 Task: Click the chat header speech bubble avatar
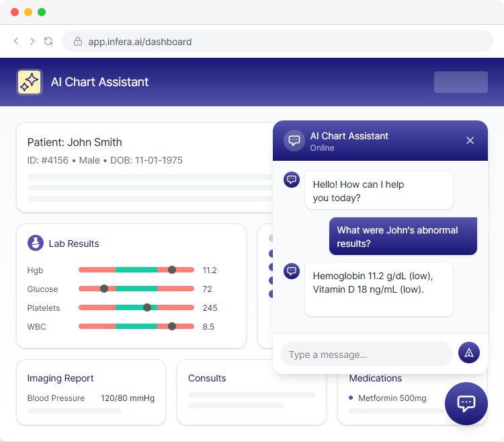[x=294, y=141]
